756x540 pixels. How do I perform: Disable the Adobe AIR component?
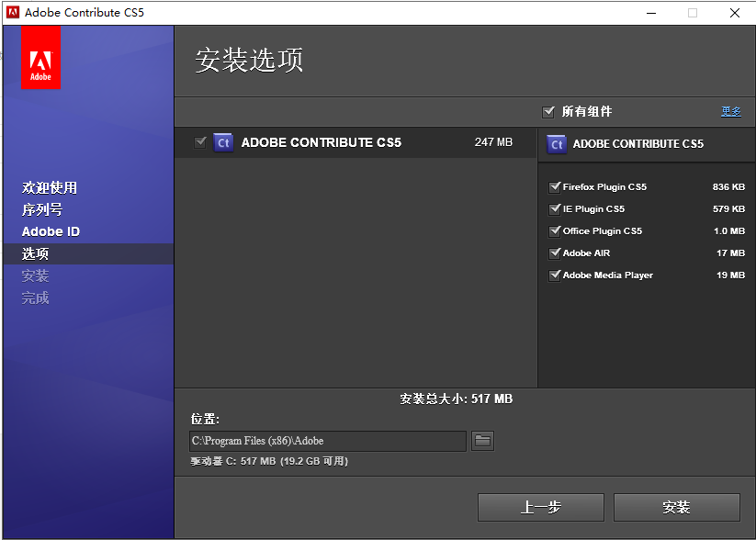pyautogui.click(x=553, y=253)
